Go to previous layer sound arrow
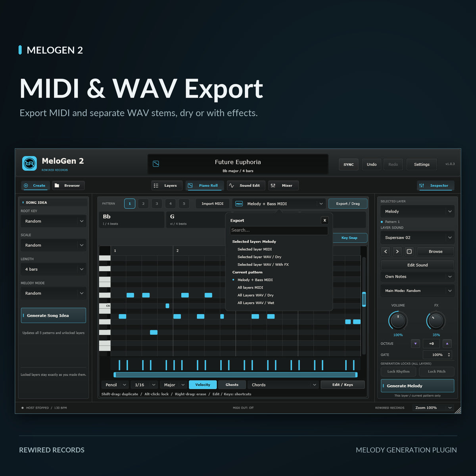 [x=386, y=251]
